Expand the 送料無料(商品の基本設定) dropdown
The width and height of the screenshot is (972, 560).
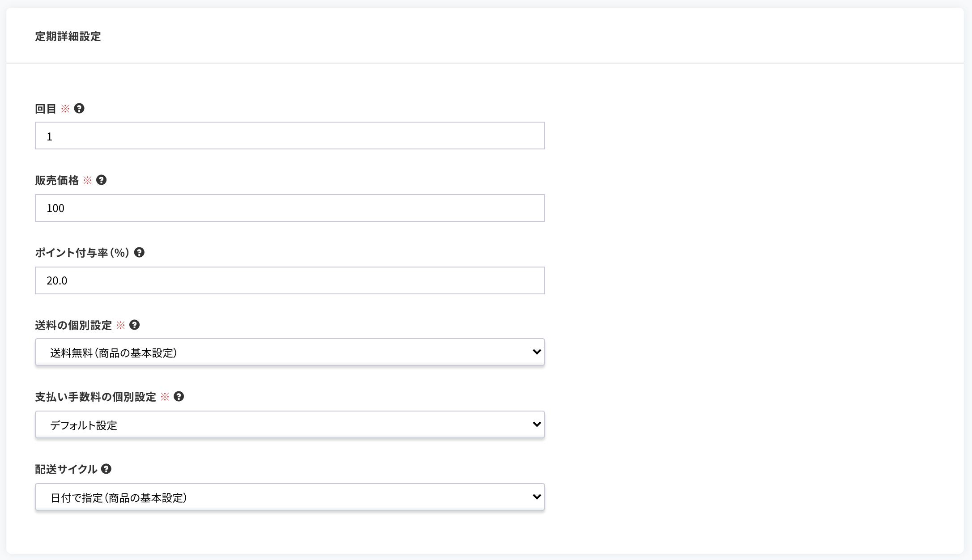[x=290, y=352]
